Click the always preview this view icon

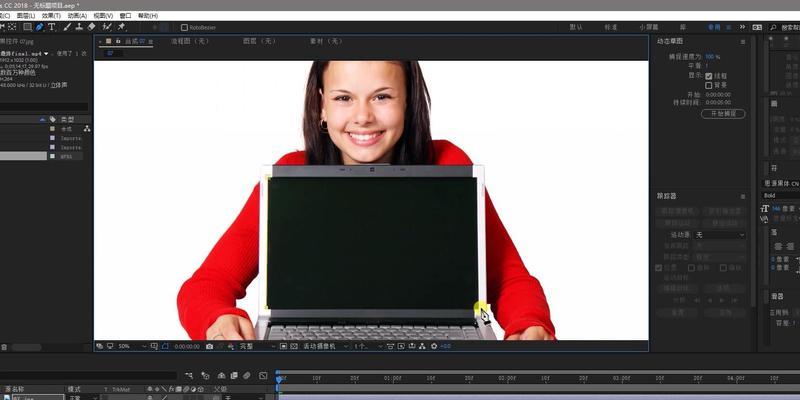click(x=99, y=346)
